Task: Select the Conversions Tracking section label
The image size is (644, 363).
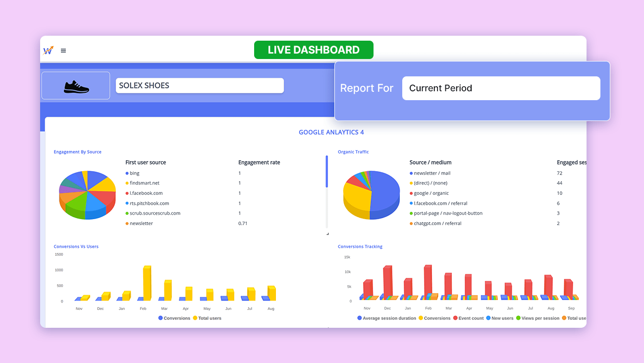Action: [x=360, y=246]
